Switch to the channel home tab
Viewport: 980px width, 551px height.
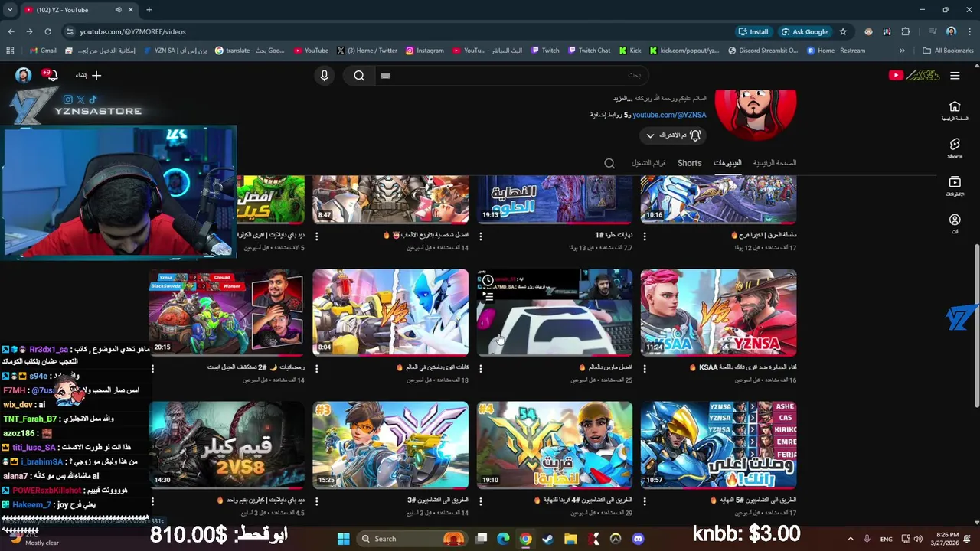pos(774,163)
